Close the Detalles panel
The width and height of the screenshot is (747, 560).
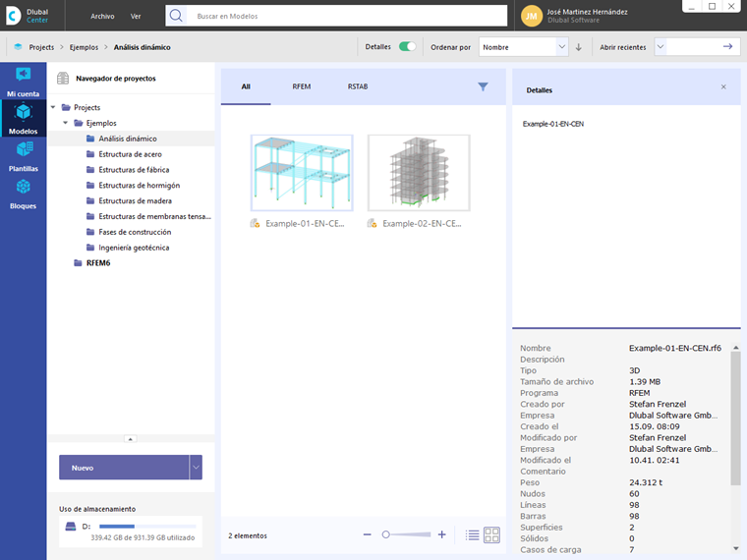point(723,86)
